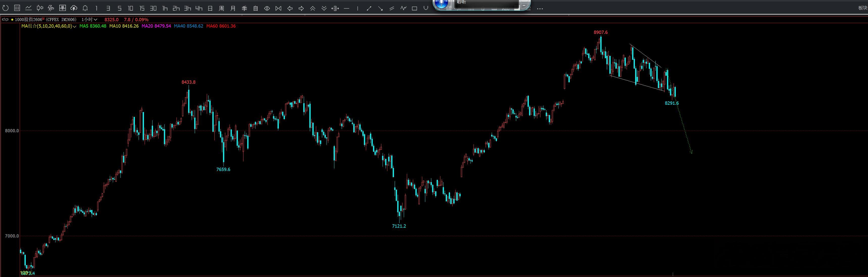
Task: Select the 5-minute period
Action: click(x=119, y=8)
